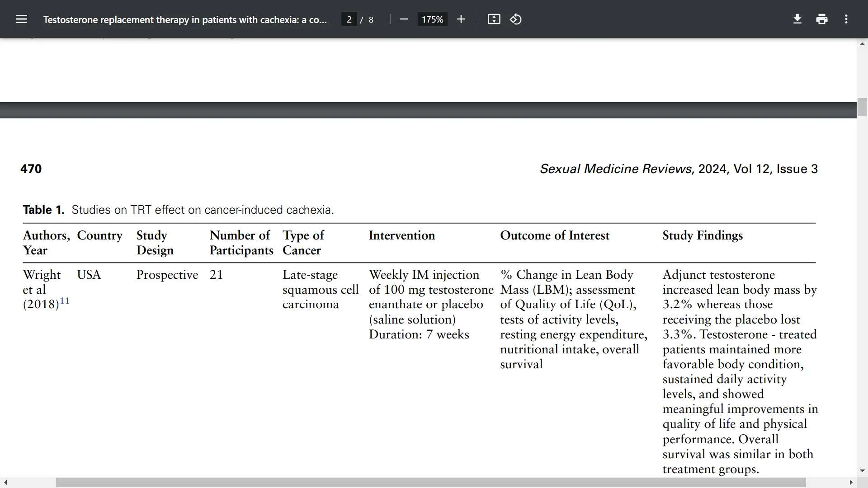This screenshot has height=488, width=868.
Task: Click the scroll up arrow
Action: (x=862, y=44)
